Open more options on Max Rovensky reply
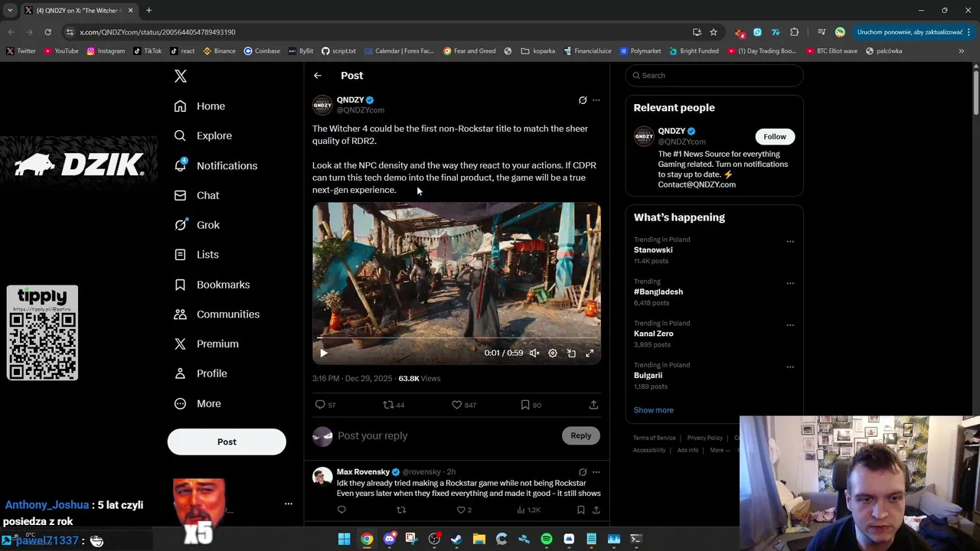 tap(596, 472)
